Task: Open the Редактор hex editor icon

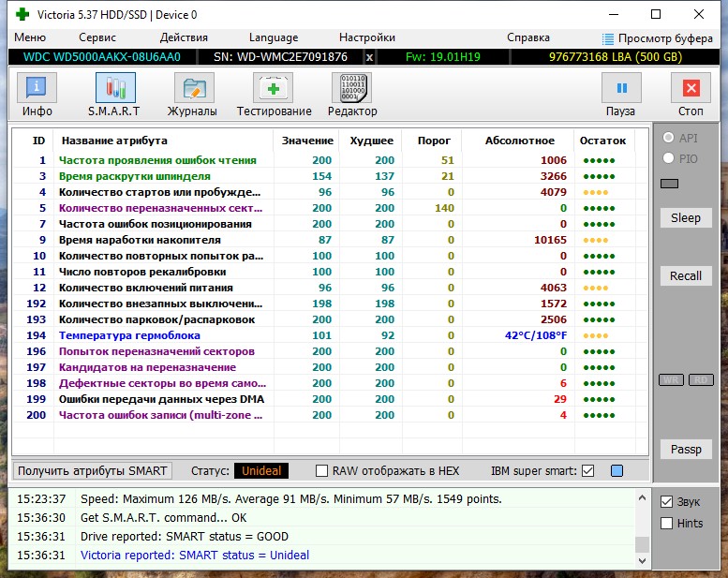Action: 352,88
